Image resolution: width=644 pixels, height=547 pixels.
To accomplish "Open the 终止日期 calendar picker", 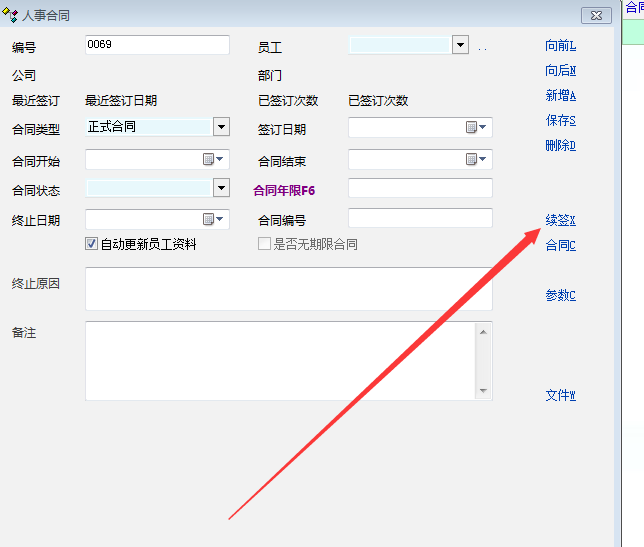I will pyautogui.click(x=213, y=219).
